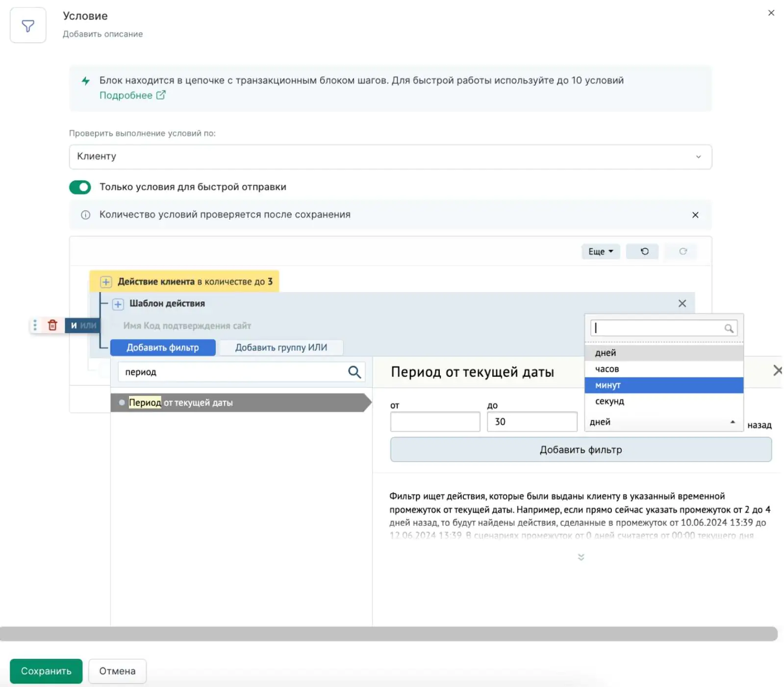Click Имя Код подтверждения сайт row
Screen dimensions: 784x687
pyautogui.click(x=187, y=326)
